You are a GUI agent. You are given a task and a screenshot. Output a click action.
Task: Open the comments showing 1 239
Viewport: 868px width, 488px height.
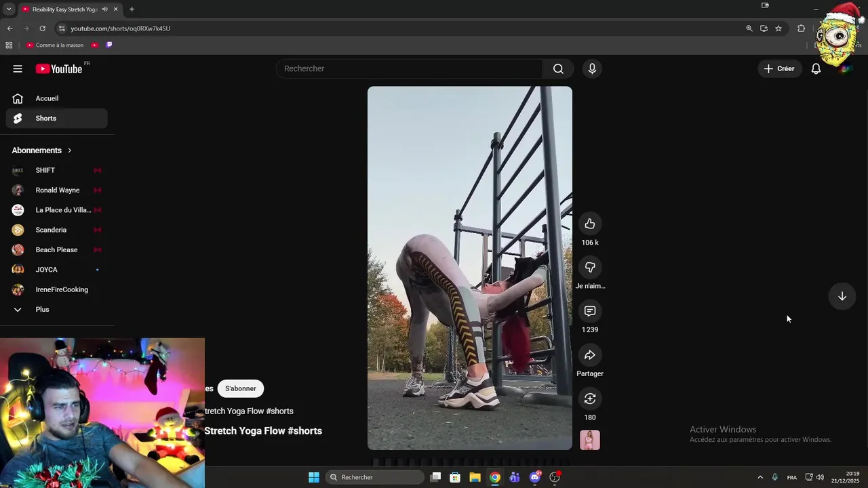pos(590,311)
